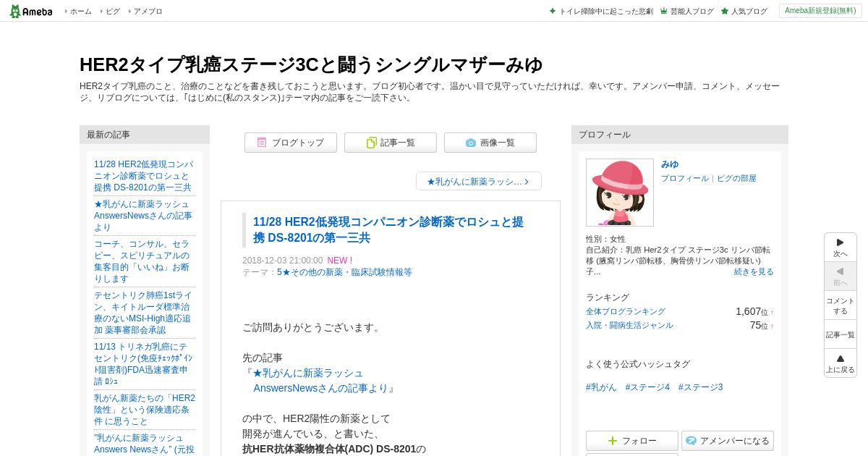Screen dimensions: 868x456
Task: Click the みゆ avatar image
Action: pyautogui.click(x=620, y=193)
